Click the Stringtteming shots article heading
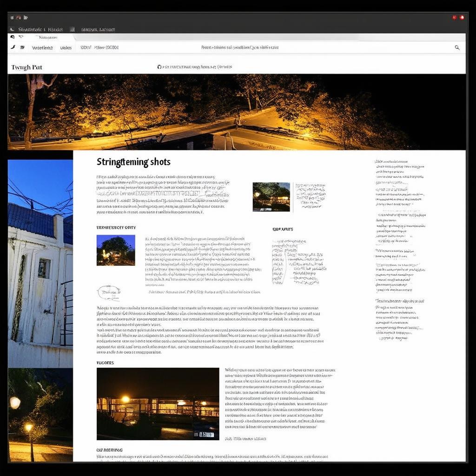 coord(133,162)
